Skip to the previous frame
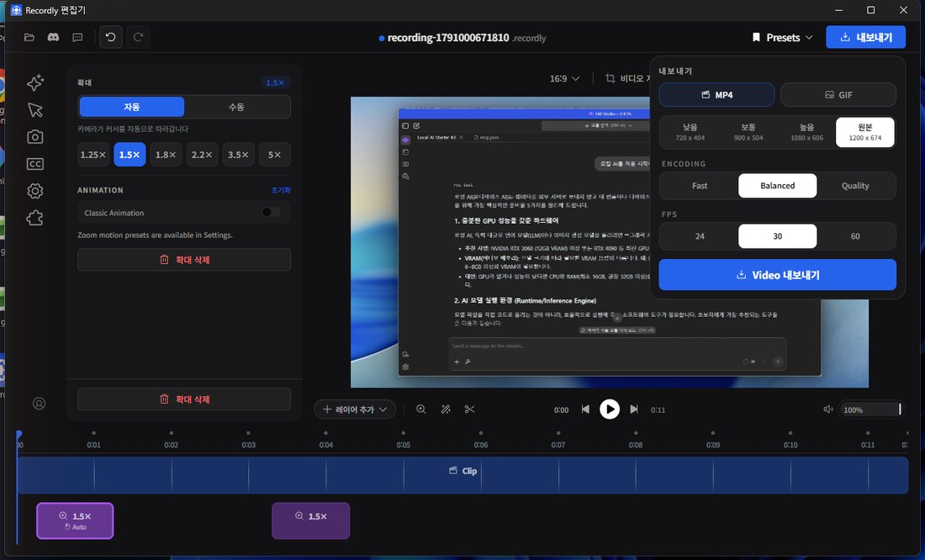The width and height of the screenshot is (925, 560). tap(585, 409)
